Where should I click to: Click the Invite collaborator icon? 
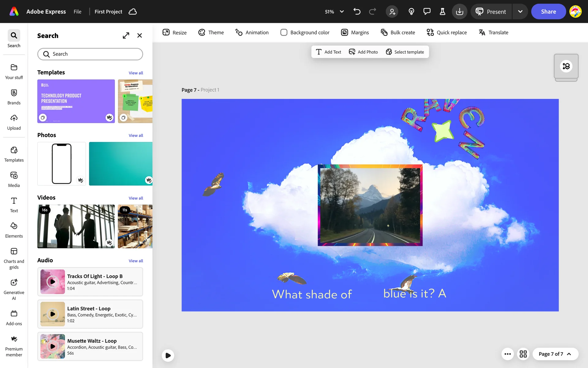(392, 12)
